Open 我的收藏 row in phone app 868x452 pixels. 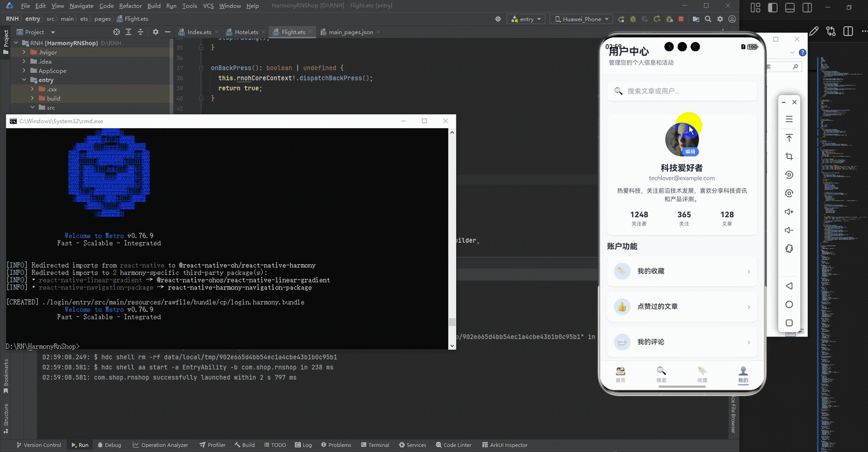click(682, 271)
